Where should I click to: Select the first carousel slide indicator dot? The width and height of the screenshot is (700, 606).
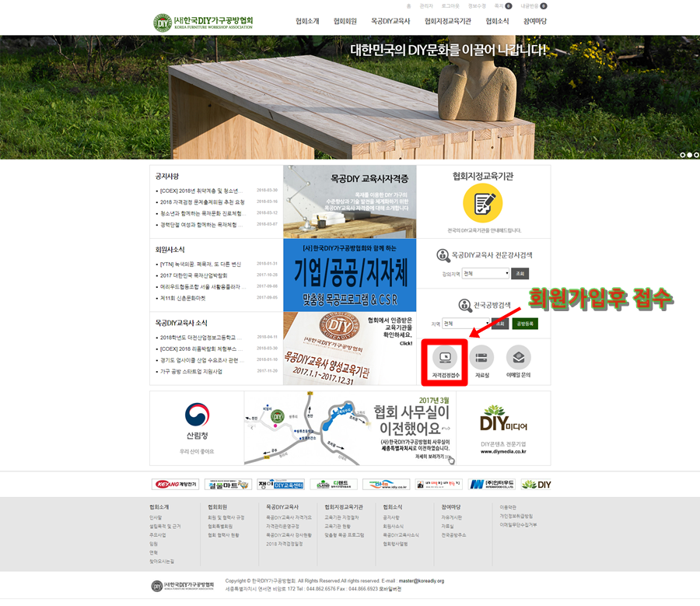click(x=683, y=155)
